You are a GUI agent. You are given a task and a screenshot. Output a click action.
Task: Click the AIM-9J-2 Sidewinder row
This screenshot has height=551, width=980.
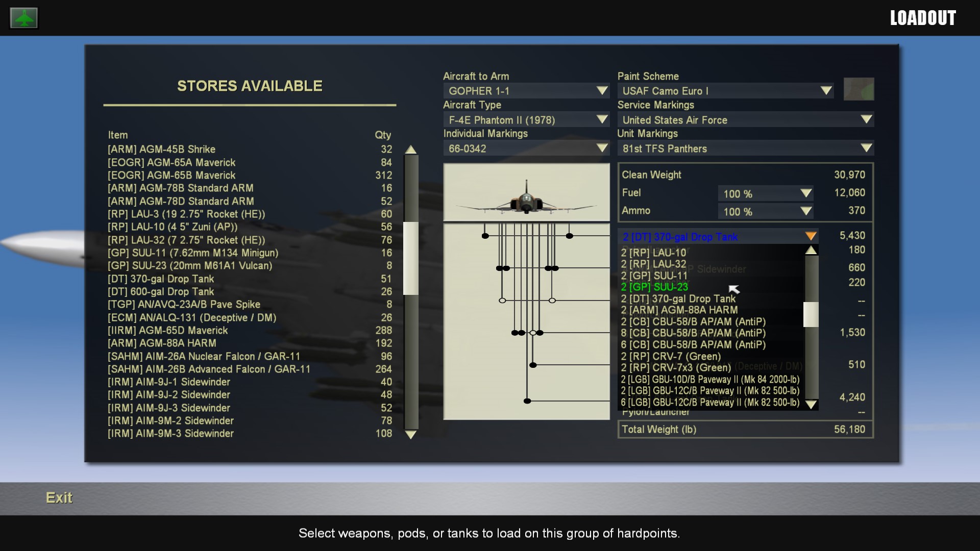pyautogui.click(x=250, y=395)
